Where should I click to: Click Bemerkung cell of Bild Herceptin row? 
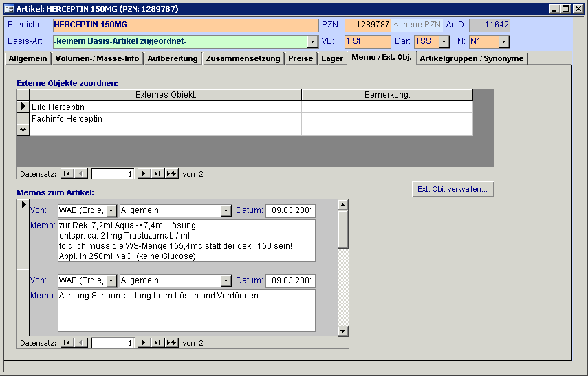point(387,107)
